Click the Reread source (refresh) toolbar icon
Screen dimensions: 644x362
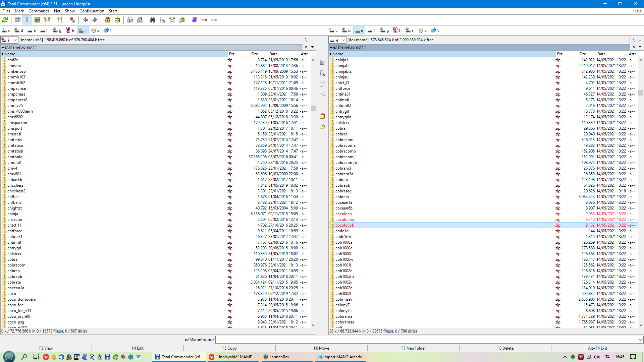[x=5, y=20]
